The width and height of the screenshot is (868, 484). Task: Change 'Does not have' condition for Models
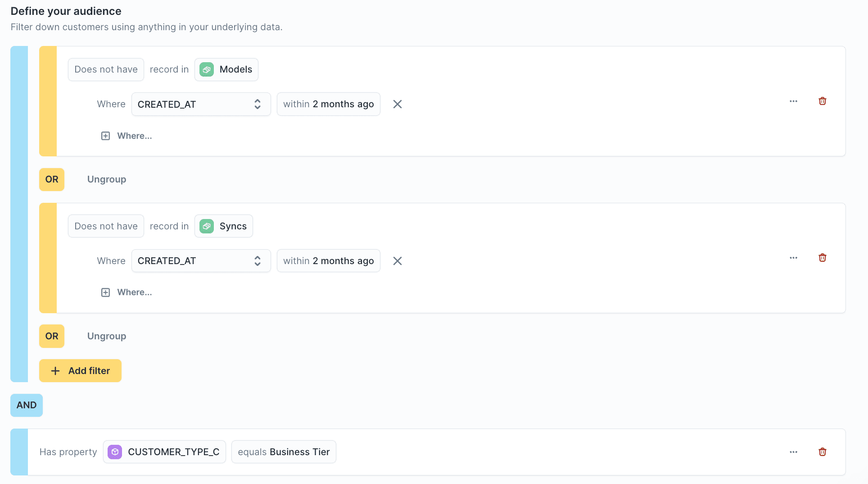pos(106,70)
